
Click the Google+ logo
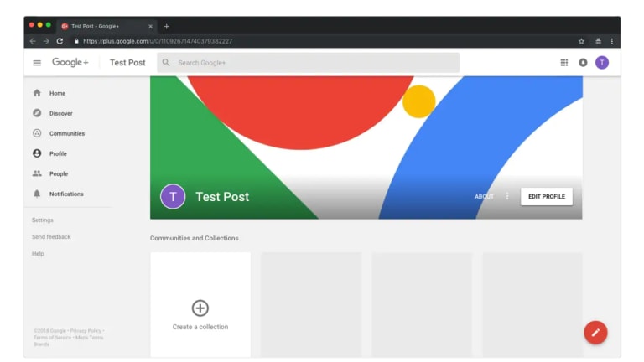tap(70, 62)
